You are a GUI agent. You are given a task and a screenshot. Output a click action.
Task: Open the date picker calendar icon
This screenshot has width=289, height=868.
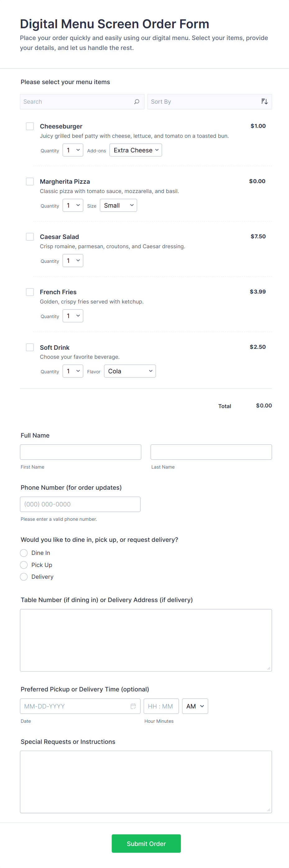click(x=133, y=706)
